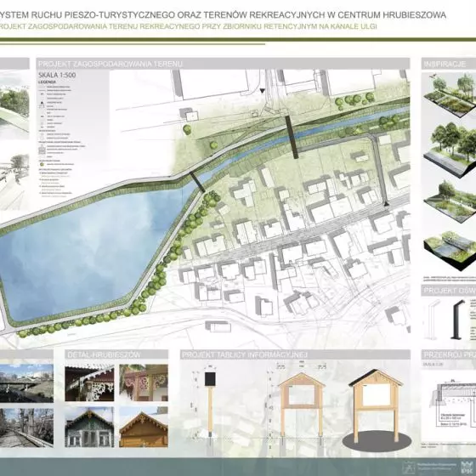Select the LEGENDA heading

click(47, 82)
